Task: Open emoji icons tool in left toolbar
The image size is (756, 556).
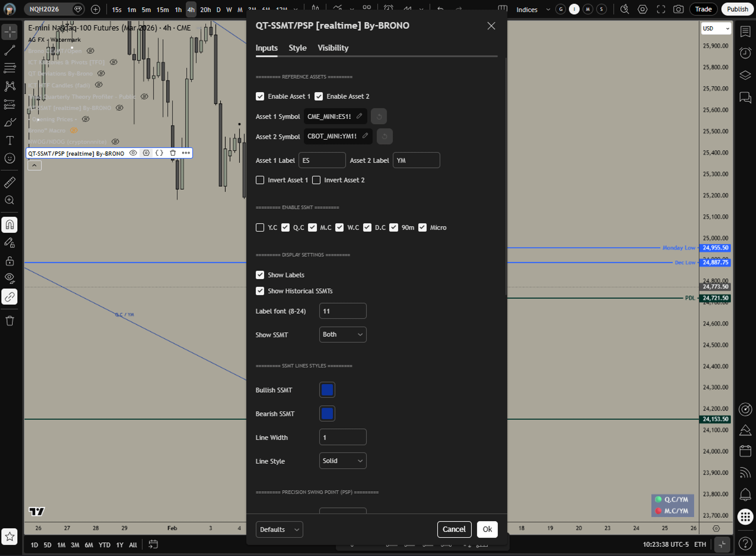Action: (10, 158)
